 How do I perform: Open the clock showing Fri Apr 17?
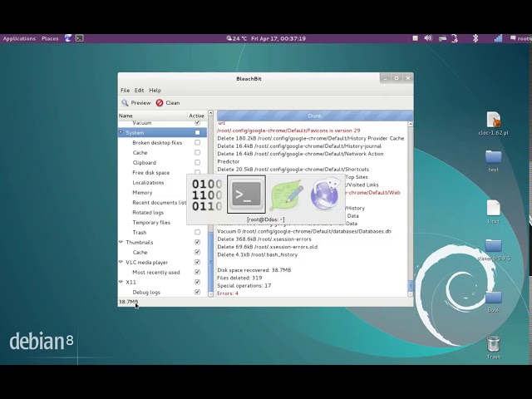(x=278, y=38)
